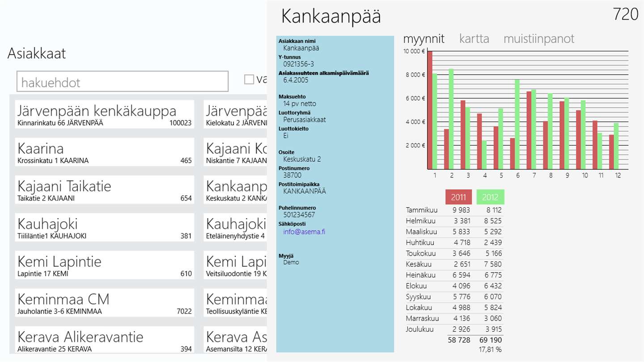Open Järvenpään kenkäkauppa customer tile
Viewport: 644px width, 362px height.
click(x=105, y=114)
